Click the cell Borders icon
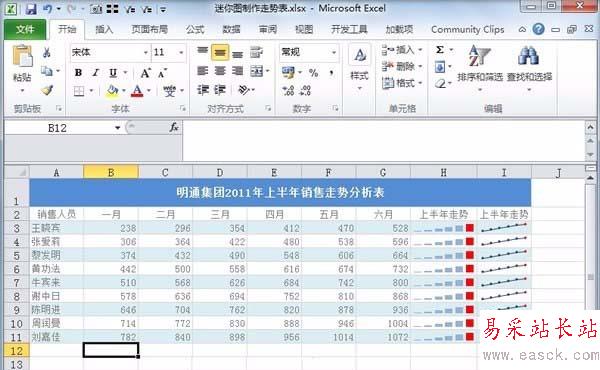Viewport: 600px width, 370px height. point(79,91)
